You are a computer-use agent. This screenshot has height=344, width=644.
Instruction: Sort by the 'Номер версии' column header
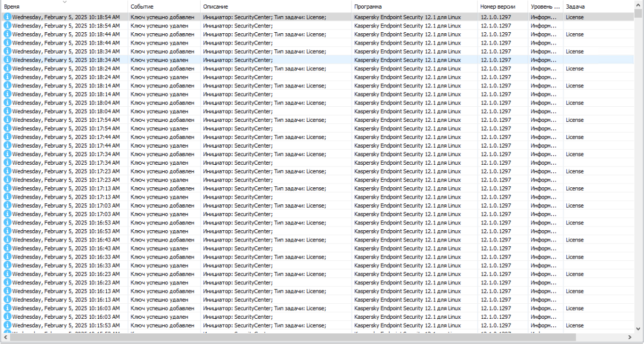503,6
